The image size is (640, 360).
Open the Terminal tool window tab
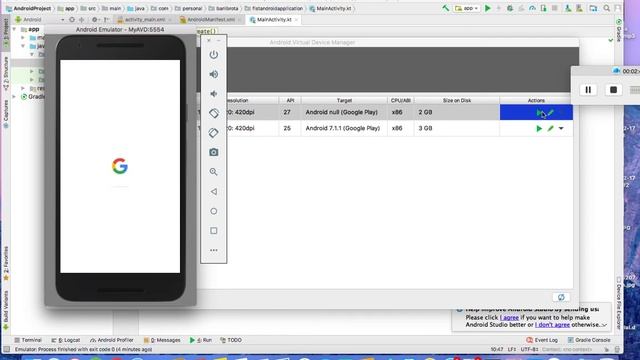(28, 340)
